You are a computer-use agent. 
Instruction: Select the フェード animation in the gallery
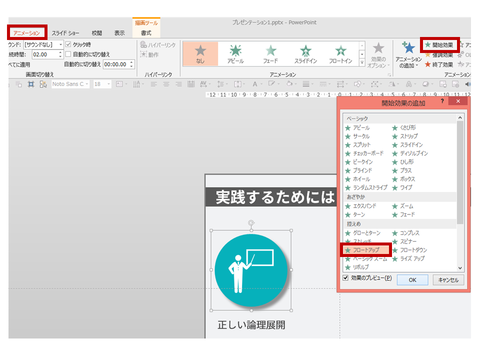tap(271, 54)
